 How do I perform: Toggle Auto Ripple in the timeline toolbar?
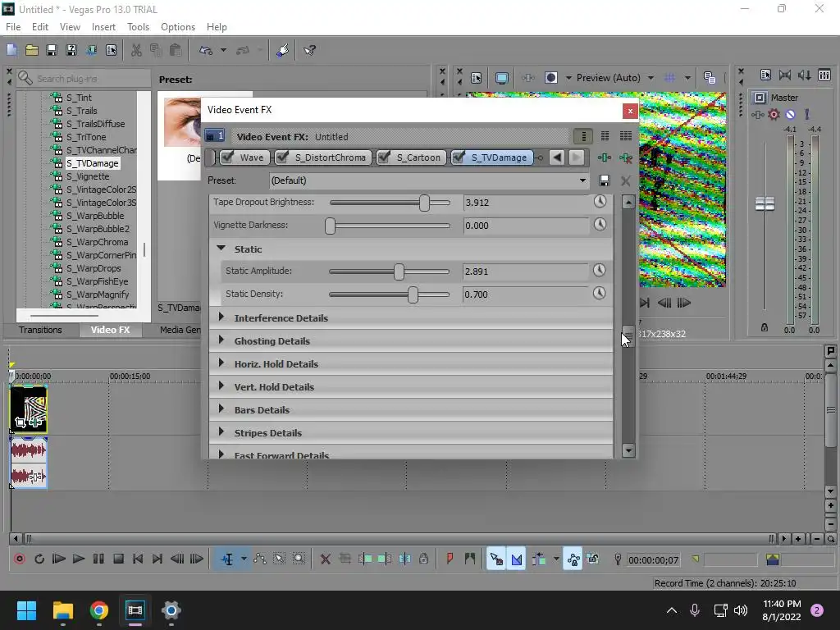point(538,559)
